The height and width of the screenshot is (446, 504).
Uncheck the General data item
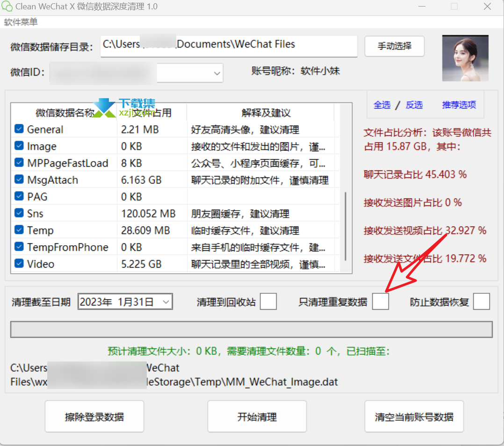[x=19, y=129]
